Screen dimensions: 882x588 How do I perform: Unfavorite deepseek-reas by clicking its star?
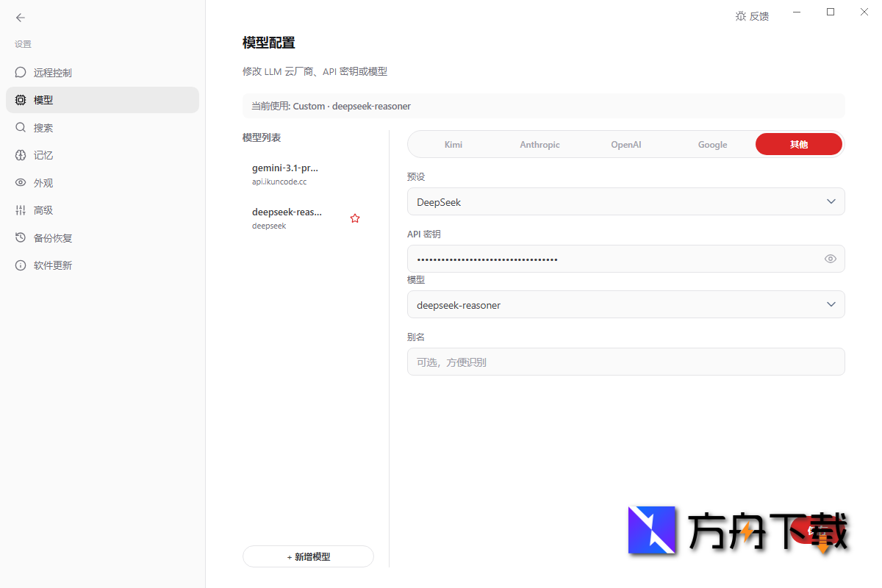[355, 218]
